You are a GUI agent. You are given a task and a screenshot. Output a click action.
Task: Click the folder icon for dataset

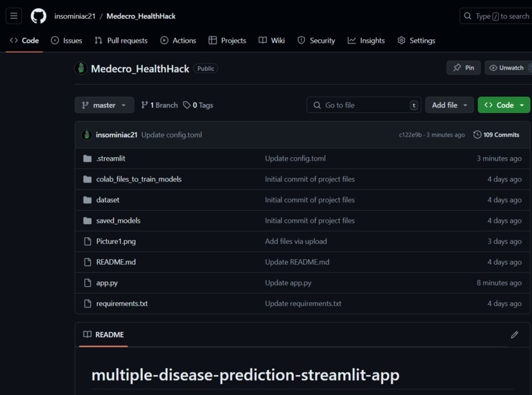pyautogui.click(x=88, y=200)
